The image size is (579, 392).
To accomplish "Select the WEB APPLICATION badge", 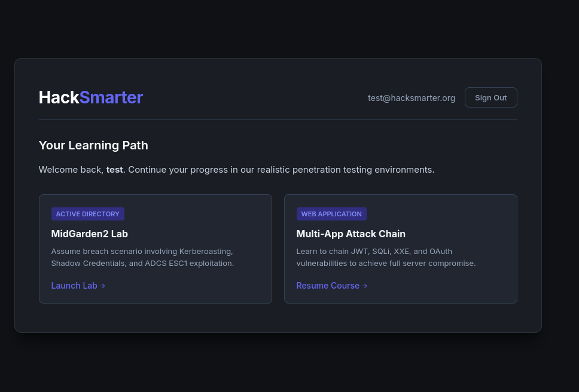I will 331,214.
